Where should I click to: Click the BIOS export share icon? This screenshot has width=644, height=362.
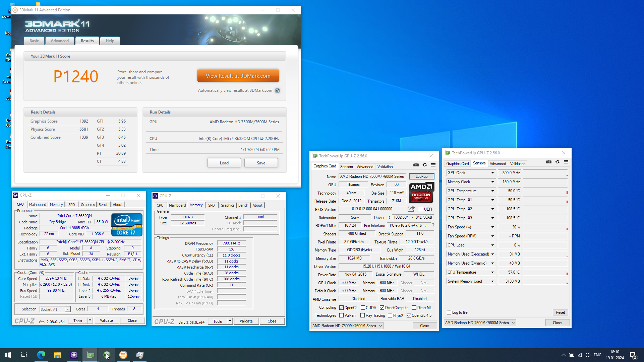[x=411, y=209]
